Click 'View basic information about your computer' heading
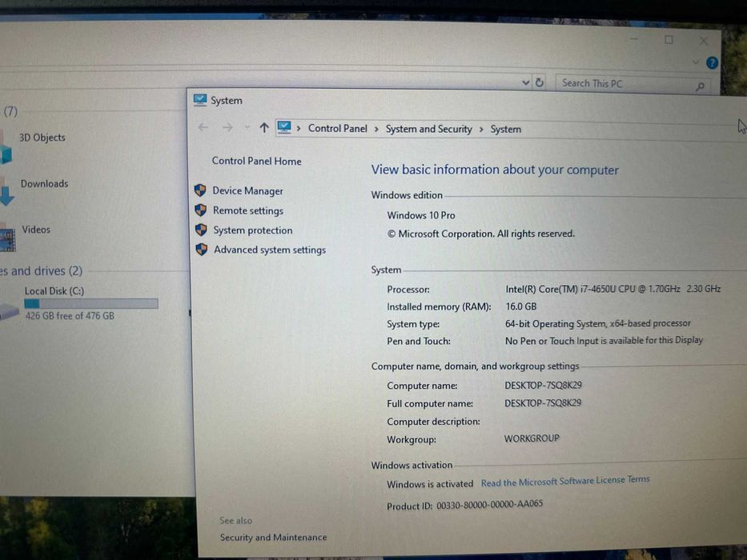The image size is (747, 560). point(495,170)
